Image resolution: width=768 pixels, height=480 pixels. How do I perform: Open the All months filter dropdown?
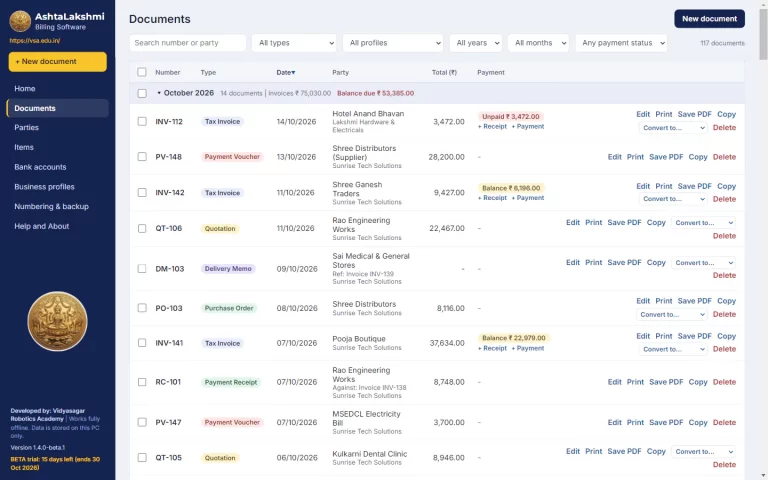tap(538, 43)
